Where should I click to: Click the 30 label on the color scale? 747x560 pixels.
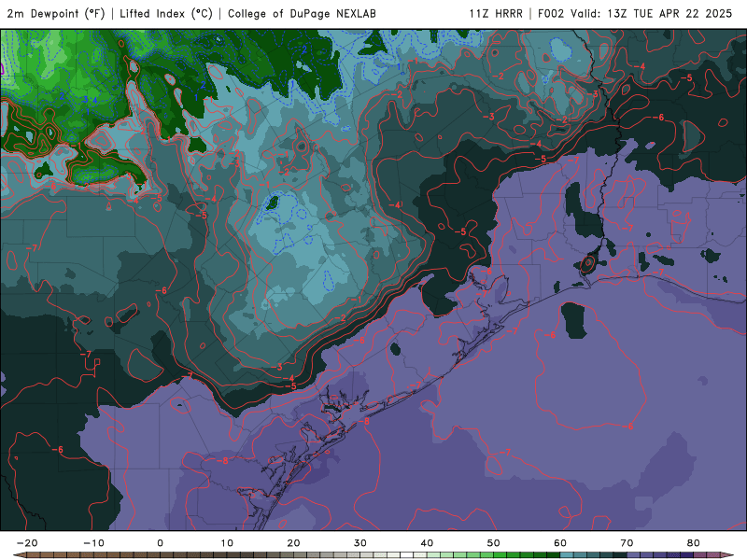point(360,543)
